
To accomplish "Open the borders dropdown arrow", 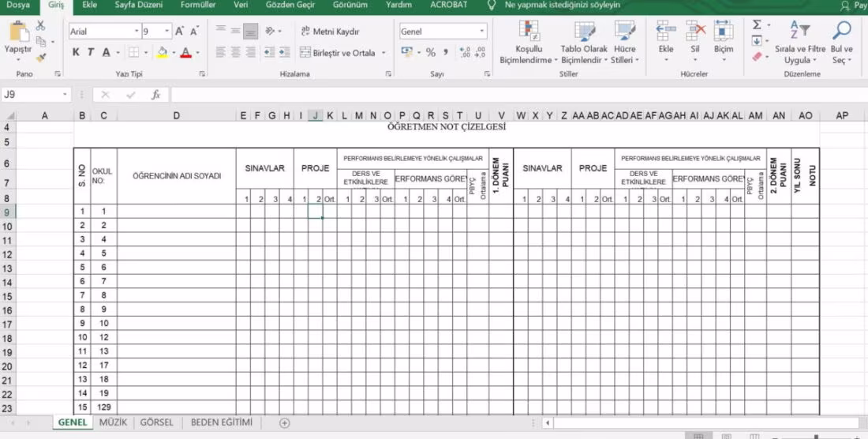I will [146, 53].
